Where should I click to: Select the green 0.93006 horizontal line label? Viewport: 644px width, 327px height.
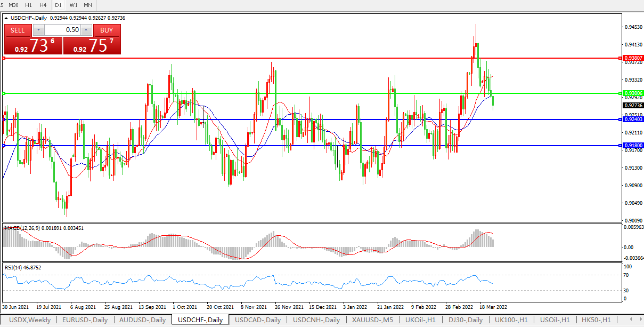(633, 93)
